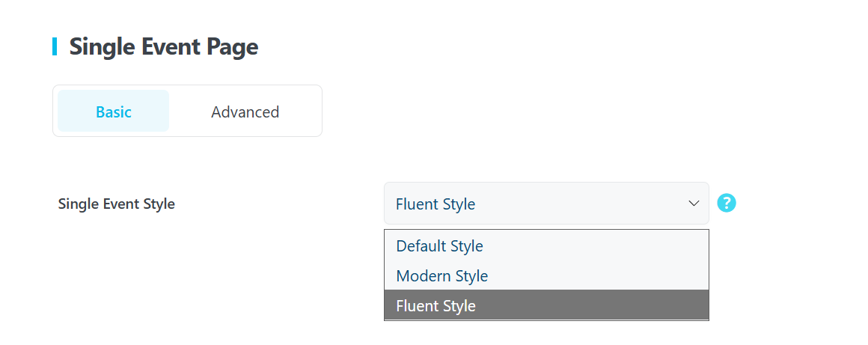Screen dimensions: 868x345
Task: Click the word Modern in the list
Action: [421, 275]
